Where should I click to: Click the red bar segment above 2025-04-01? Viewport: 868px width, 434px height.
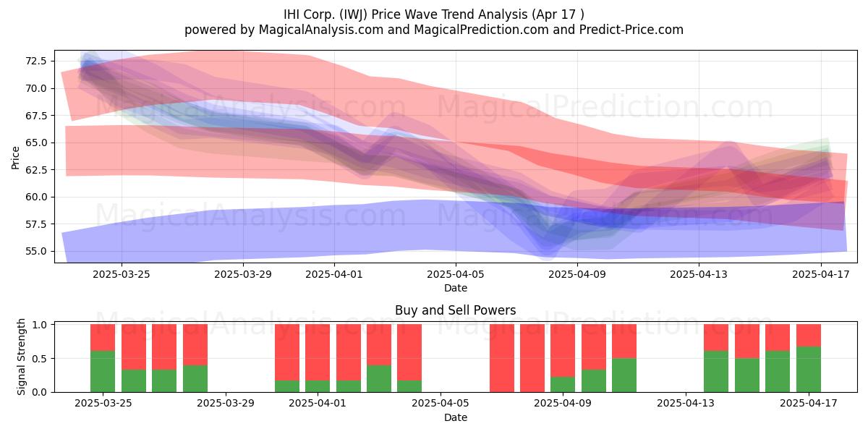(x=318, y=352)
